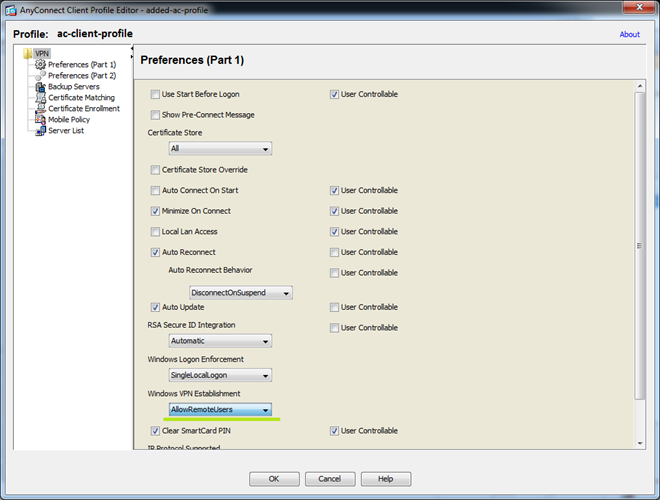Image resolution: width=660 pixels, height=500 pixels.
Task: Toggle User Controllable for RSA Secure ID Integration
Action: [x=334, y=328]
